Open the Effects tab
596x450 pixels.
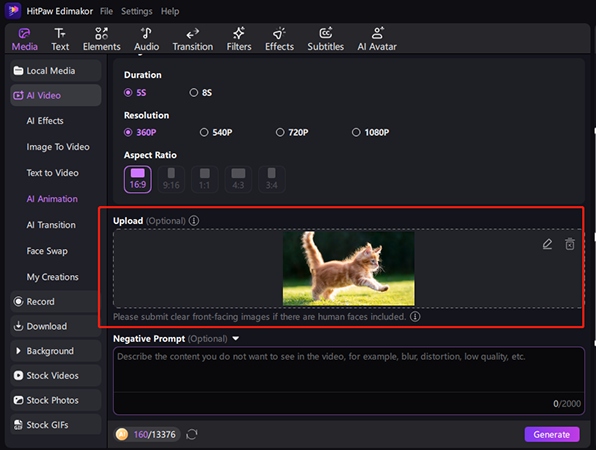[x=279, y=39]
